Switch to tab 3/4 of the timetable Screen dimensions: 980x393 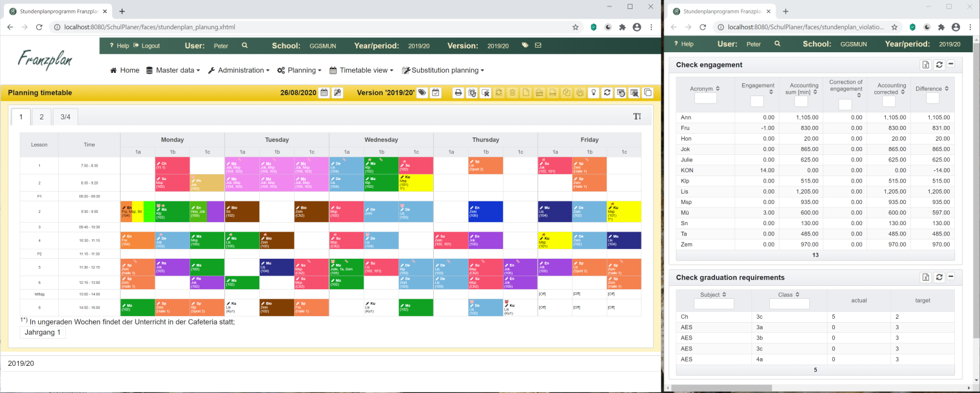[65, 117]
